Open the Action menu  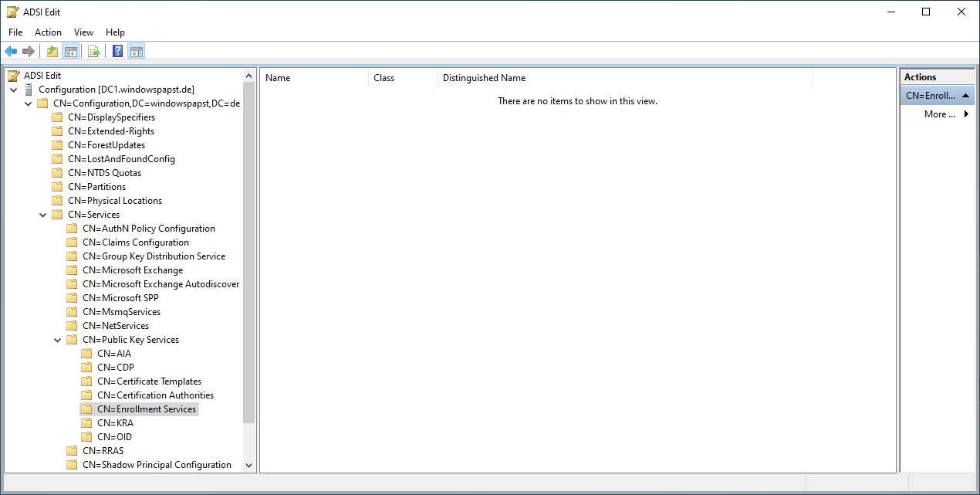coord(48,32)
